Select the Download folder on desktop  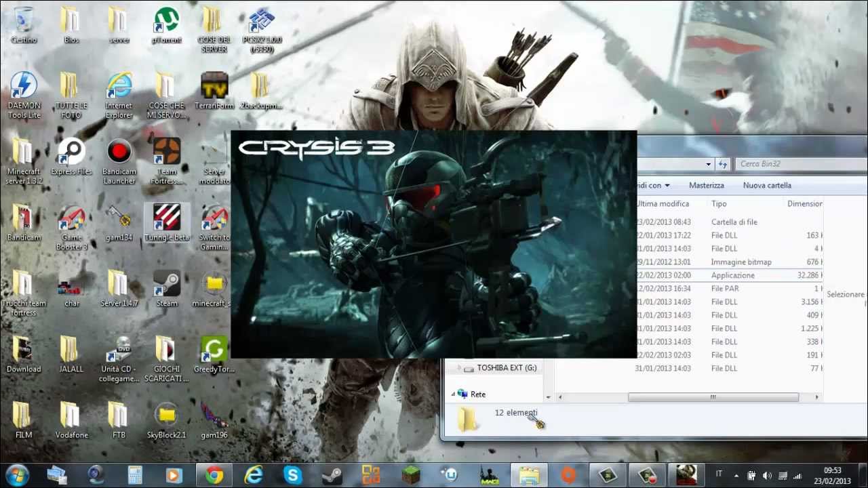coord(24,354)
